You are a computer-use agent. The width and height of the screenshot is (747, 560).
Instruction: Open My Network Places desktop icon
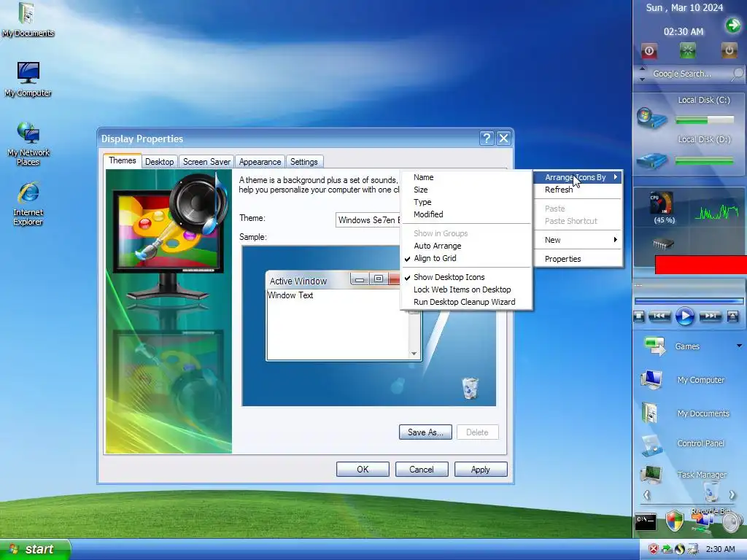click(28, 144)
